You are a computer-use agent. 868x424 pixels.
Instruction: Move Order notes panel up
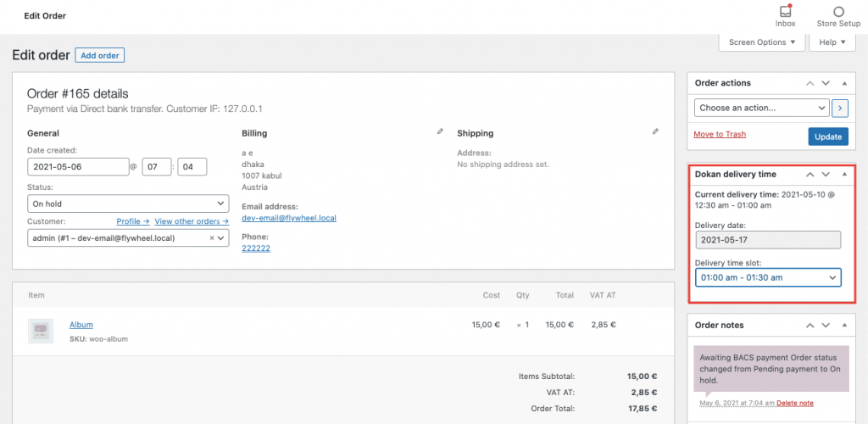tap(810, 325)
